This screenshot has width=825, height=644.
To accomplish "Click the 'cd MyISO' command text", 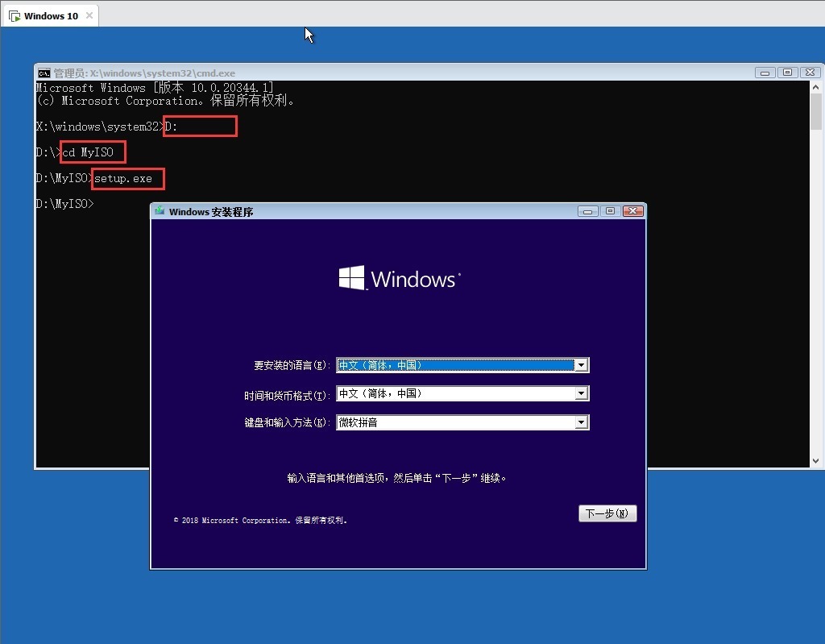I will click(88, 152).
